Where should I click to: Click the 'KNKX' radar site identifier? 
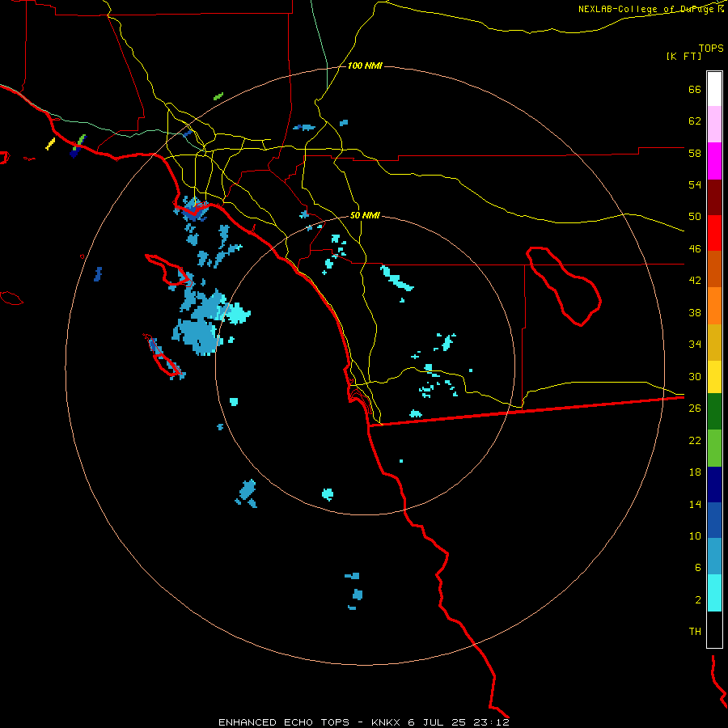(385, 722)
